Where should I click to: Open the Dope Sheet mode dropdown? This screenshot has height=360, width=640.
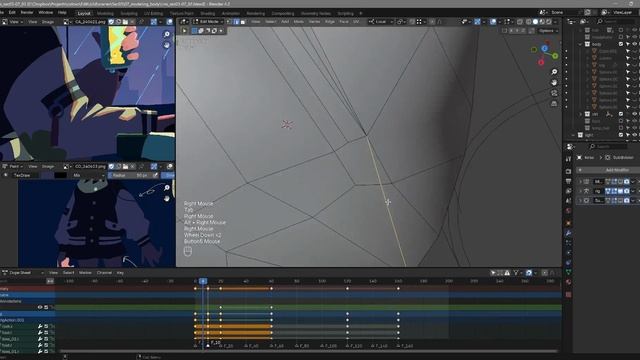coord(22,273)
